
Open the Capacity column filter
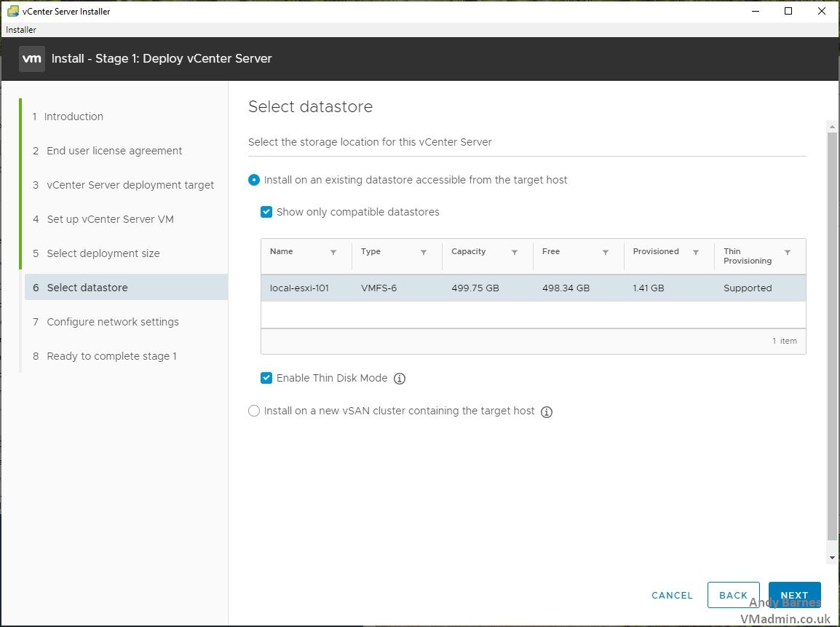point(515,253)
